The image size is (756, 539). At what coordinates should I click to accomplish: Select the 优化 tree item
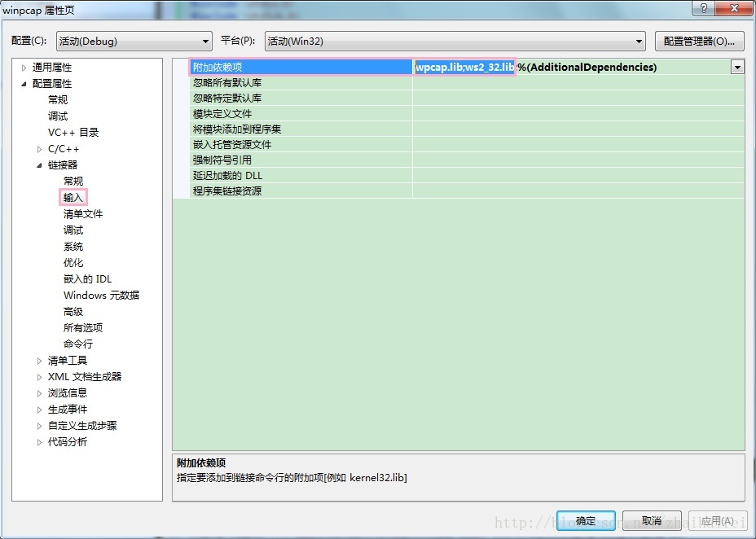pyautogui.click(x=73, y=262)
